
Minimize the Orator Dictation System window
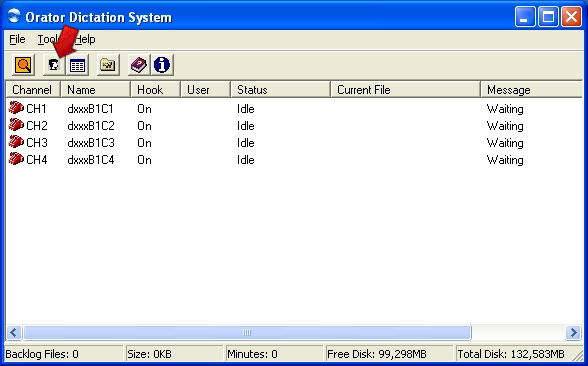coord(525,17)
